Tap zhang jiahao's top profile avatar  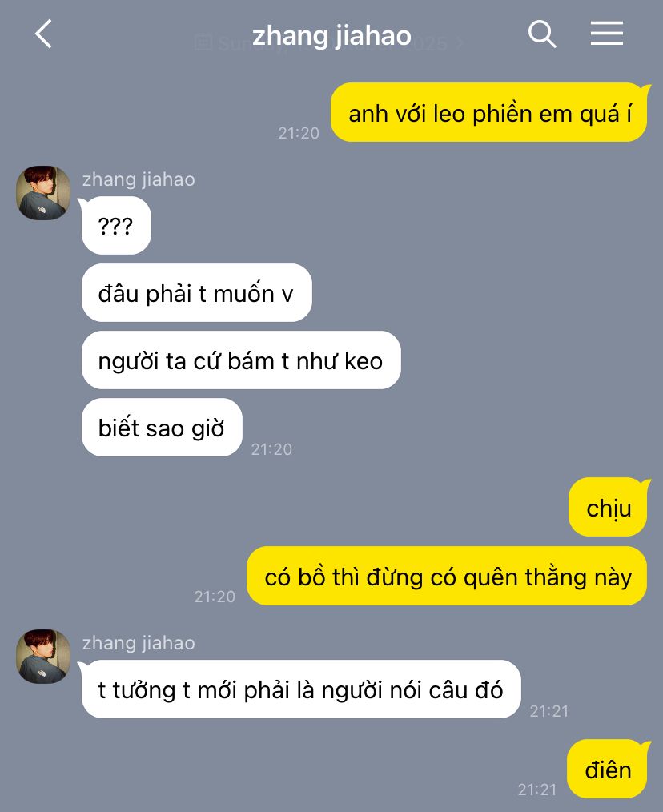(x=43, y=193)
